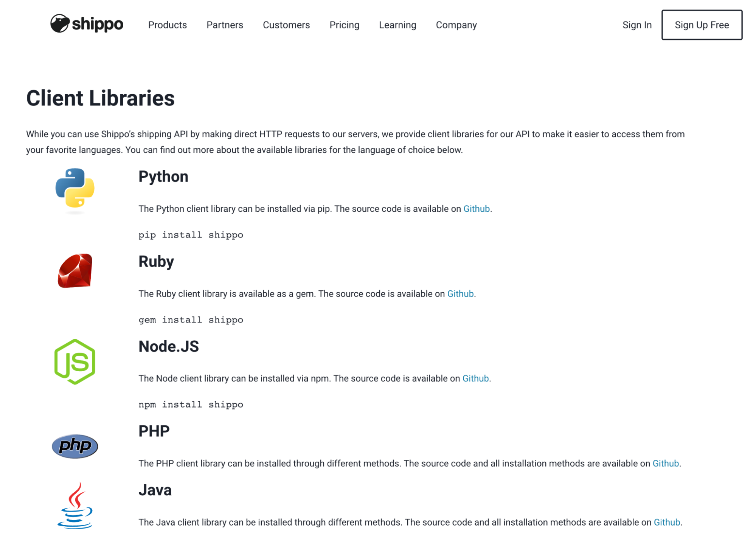The width and height of the screenshot is (756, 538).
Task: Go to the Pricing page
Action: (344, 25)
